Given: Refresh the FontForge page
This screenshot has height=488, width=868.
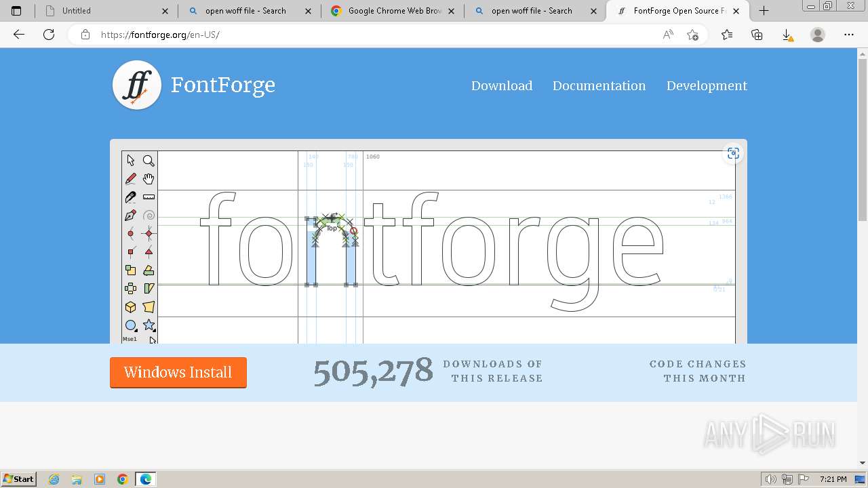Looking at the screenshot, I should point(49,35).
